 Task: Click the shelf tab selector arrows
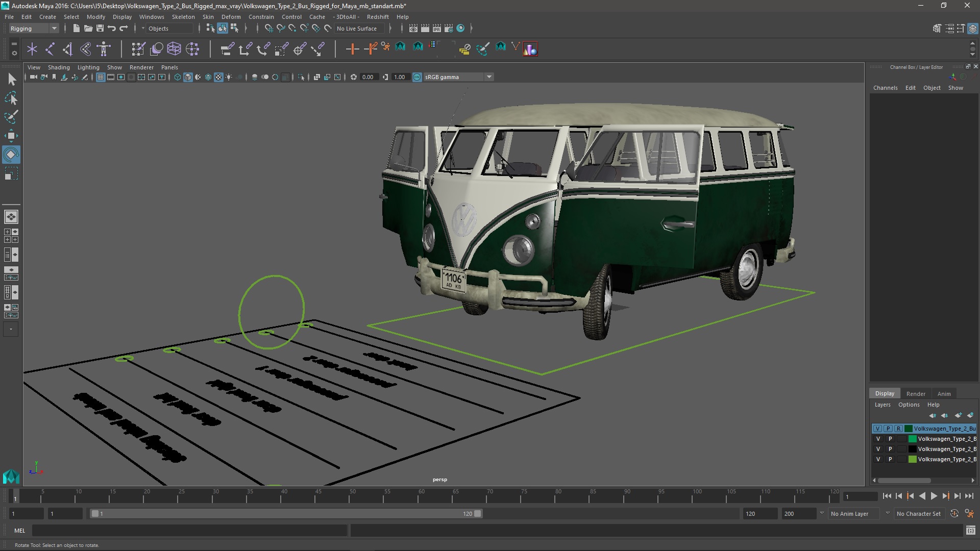coord(14,44)
